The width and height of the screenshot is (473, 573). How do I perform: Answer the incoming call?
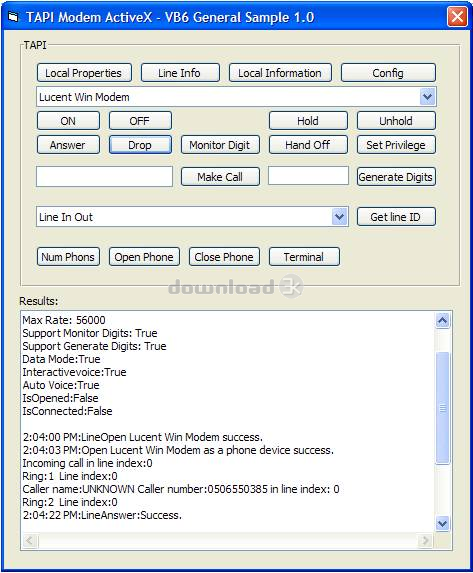[68, 145]
